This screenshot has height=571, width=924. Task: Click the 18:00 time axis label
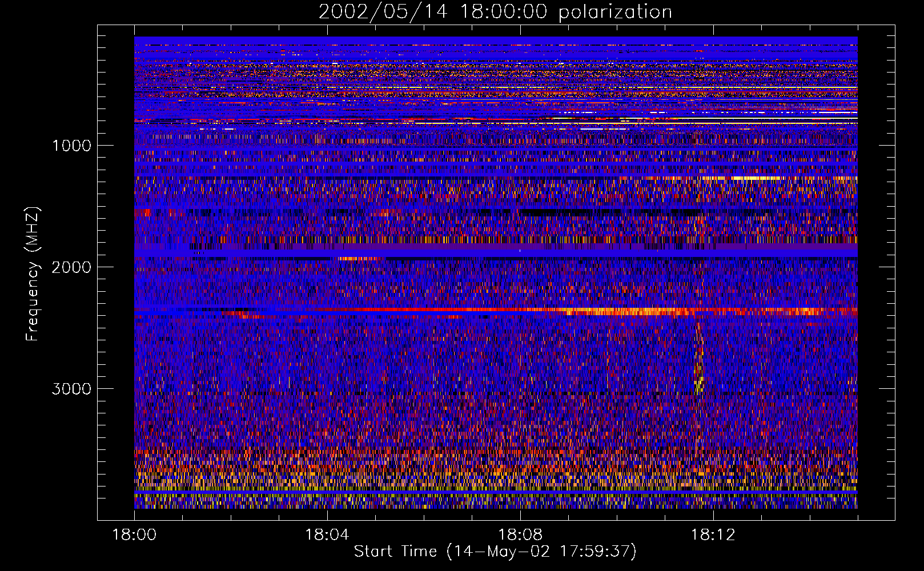point(134,535)
